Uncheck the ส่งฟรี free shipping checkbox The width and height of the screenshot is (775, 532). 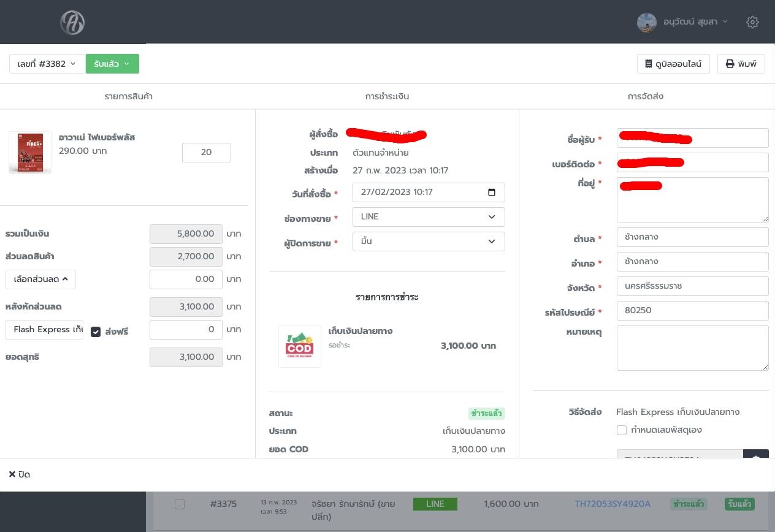(96, 332)
